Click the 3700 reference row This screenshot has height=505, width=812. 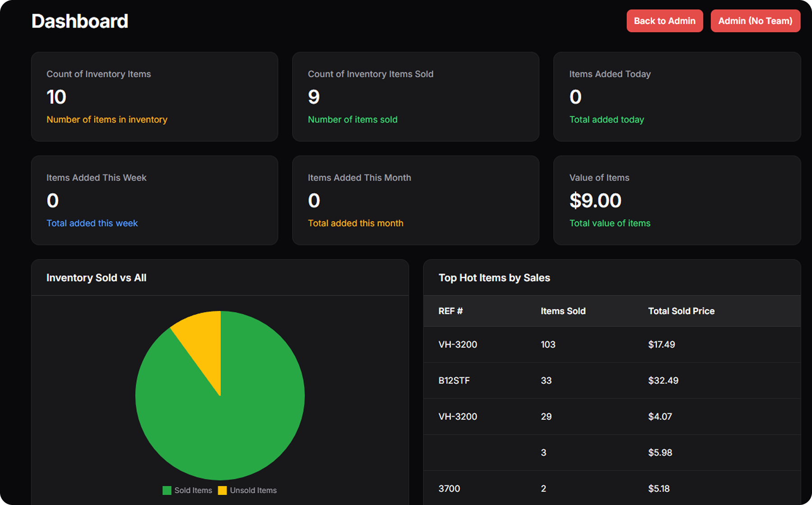612,489
